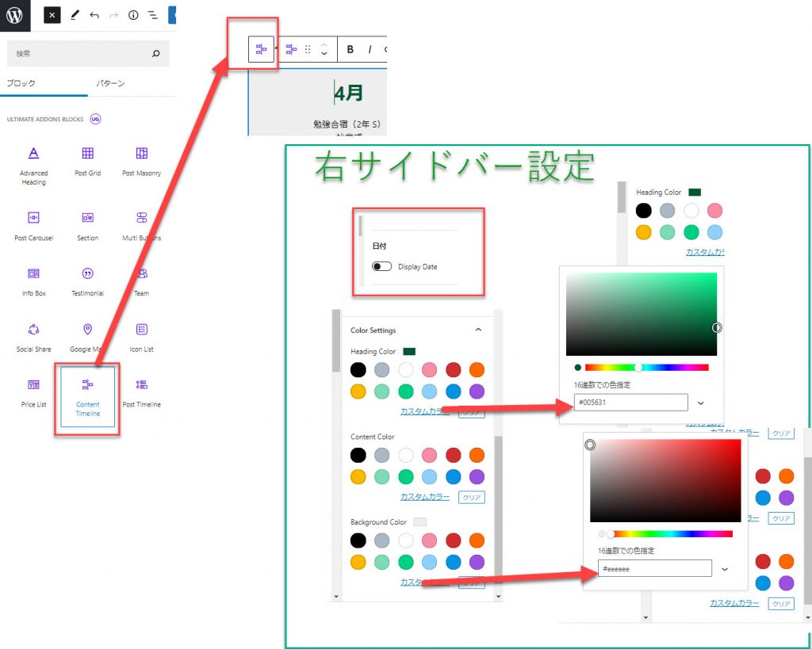The image size is (812, 649).
Task: Click the block search field
Action: pyautogui.click(x=88, y=53)
